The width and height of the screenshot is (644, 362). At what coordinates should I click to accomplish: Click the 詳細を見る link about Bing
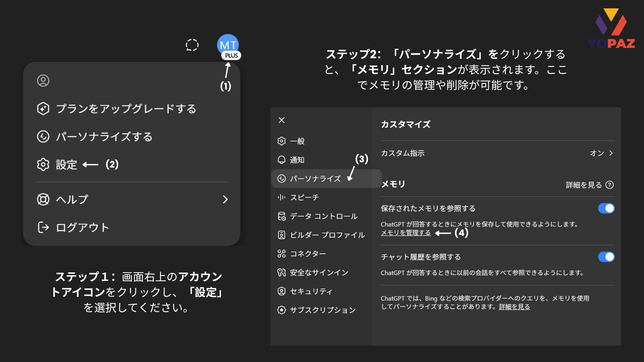[x=514, y=307]
